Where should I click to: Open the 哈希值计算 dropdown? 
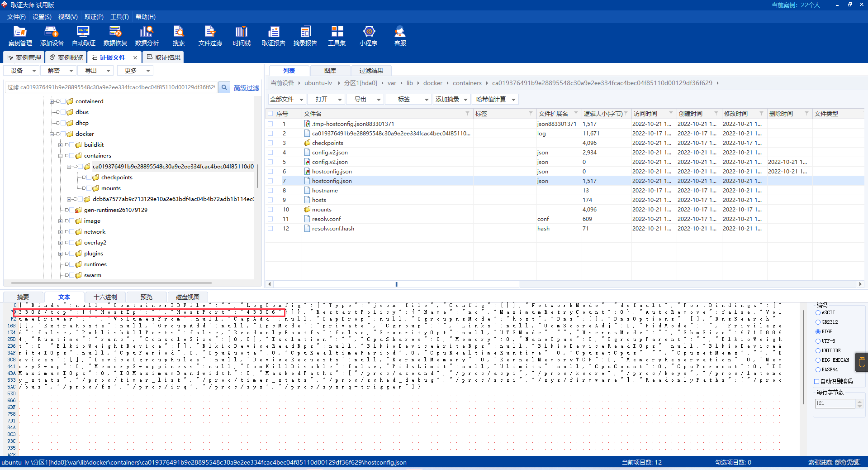point(495,99)
